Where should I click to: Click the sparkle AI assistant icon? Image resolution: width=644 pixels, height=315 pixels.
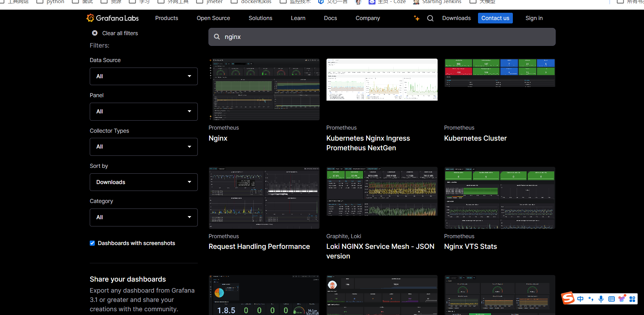coord(417,18)
